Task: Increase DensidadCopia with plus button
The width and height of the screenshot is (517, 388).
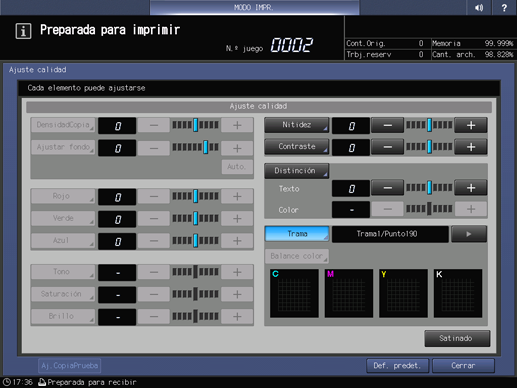Action: (237, 125)
